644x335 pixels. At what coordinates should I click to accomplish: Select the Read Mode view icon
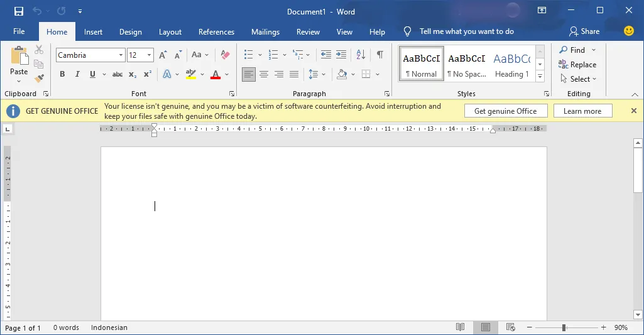click(461, 327)
